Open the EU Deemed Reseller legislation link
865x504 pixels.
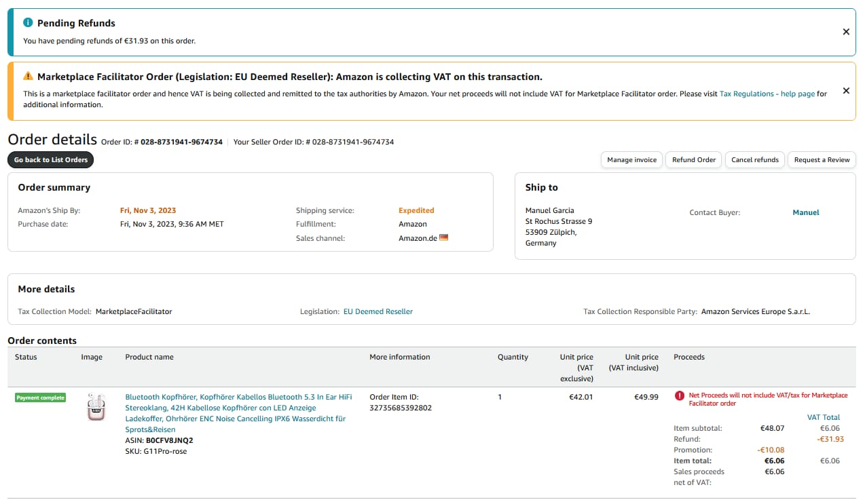(378, 312)
